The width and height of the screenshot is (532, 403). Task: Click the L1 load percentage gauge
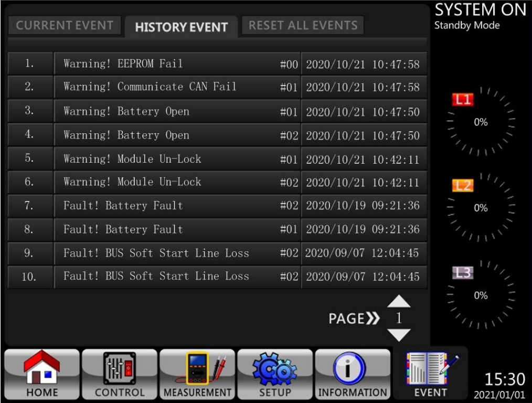point(481,122)
